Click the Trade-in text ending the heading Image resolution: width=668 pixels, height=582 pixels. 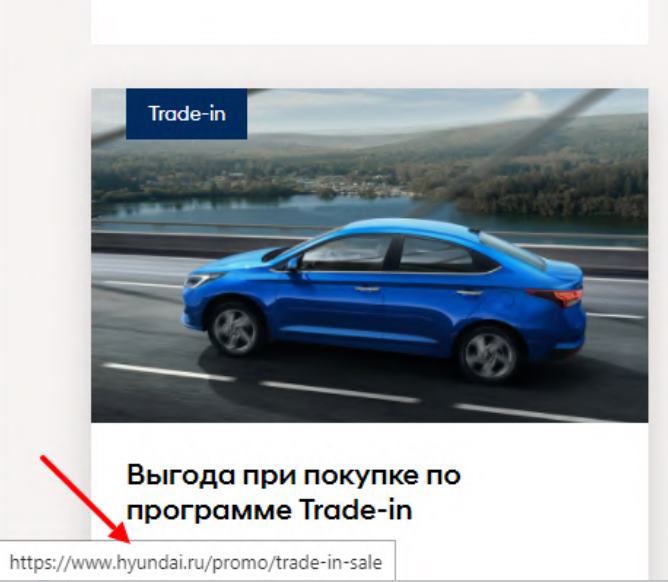pos(356,509)
